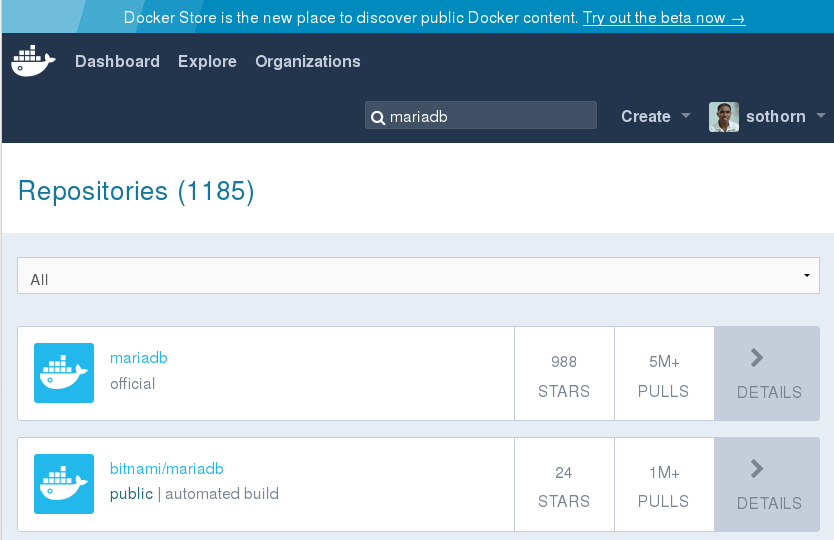This screenshot has width=834, height=540.
Task: Open the mariadb repository link
Action: (138, 358)
